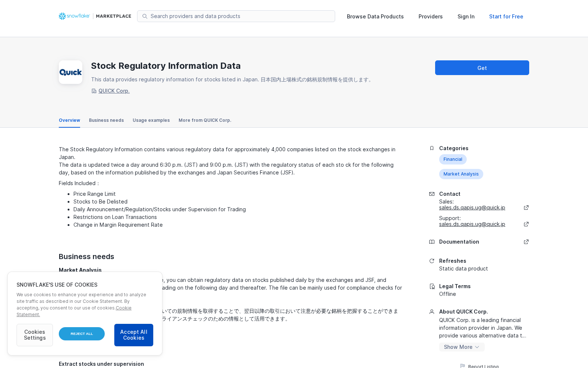Open the Documentation link text
Viewport: 588px width, 368px height.
[x=459, y=242]
